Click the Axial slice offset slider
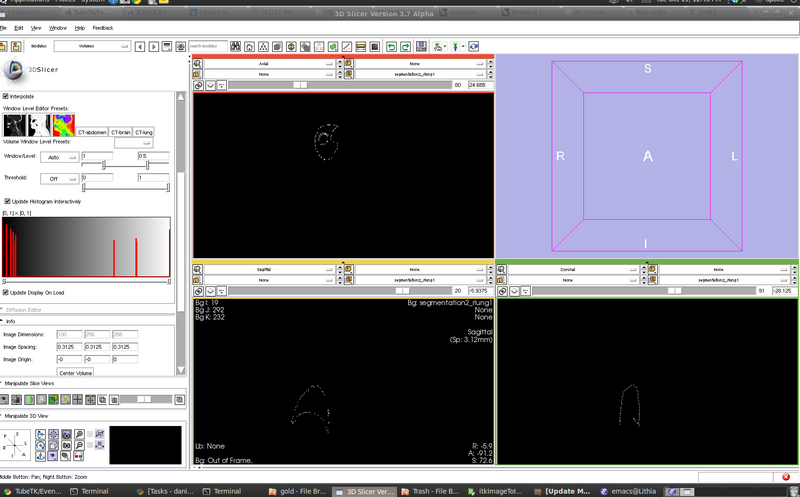Viewport: 800px width, 497px height. 339,85
